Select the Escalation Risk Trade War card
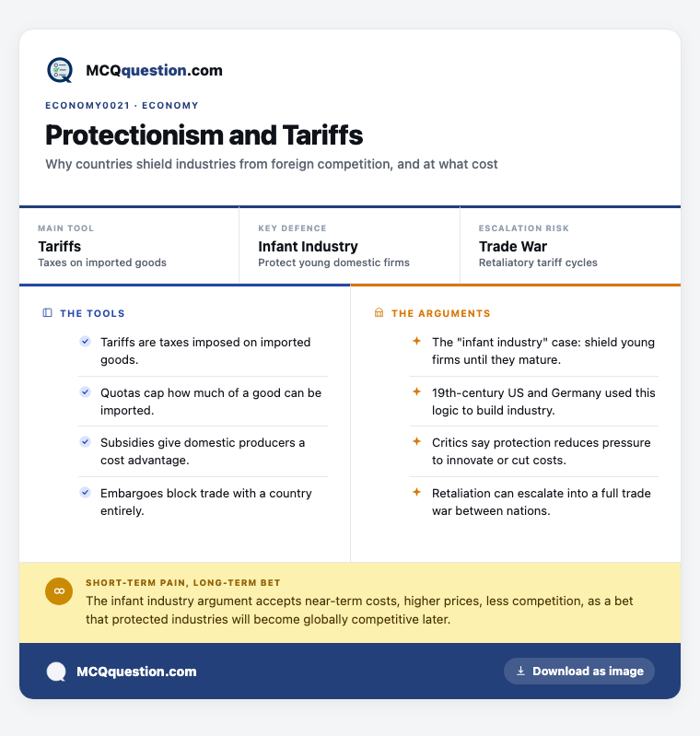The height and width of the screenshot is (736, 700). pyautogui.click(x=570, y=246)
